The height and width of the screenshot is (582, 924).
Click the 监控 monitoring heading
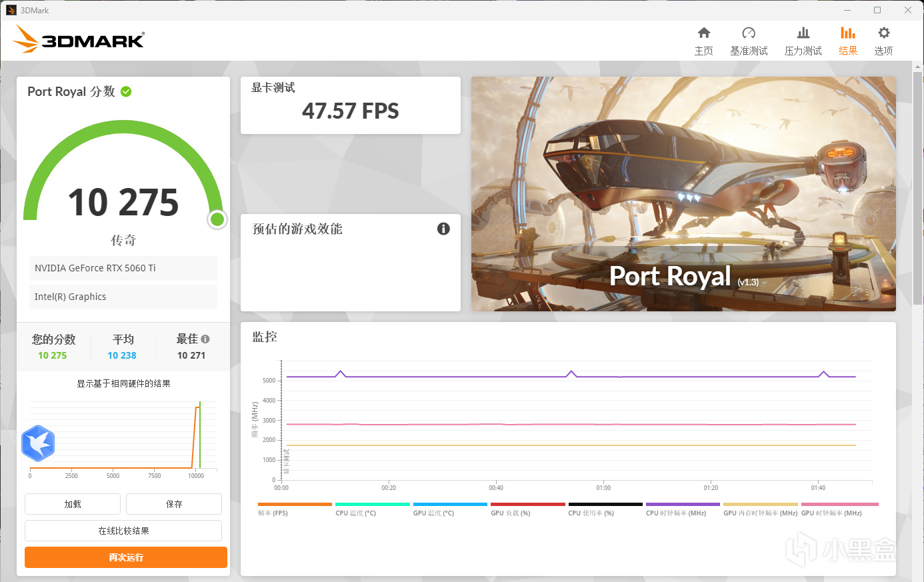click(x=265, y=337)
